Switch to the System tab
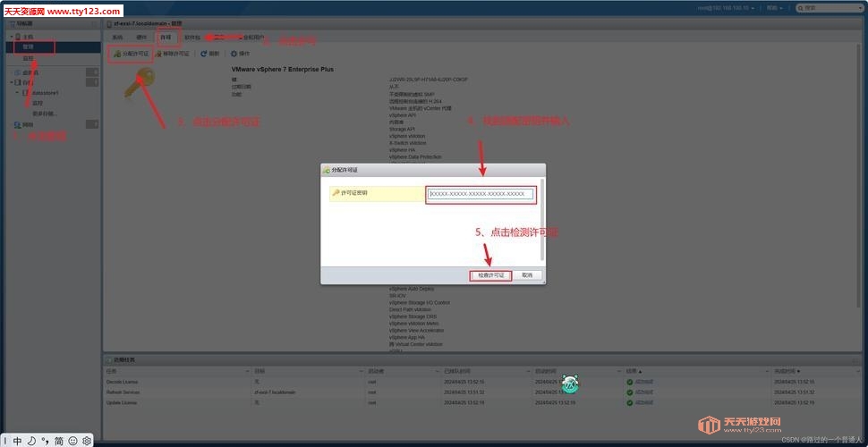The width and height of the screenshot is (868, 447). tap(117, 38)
